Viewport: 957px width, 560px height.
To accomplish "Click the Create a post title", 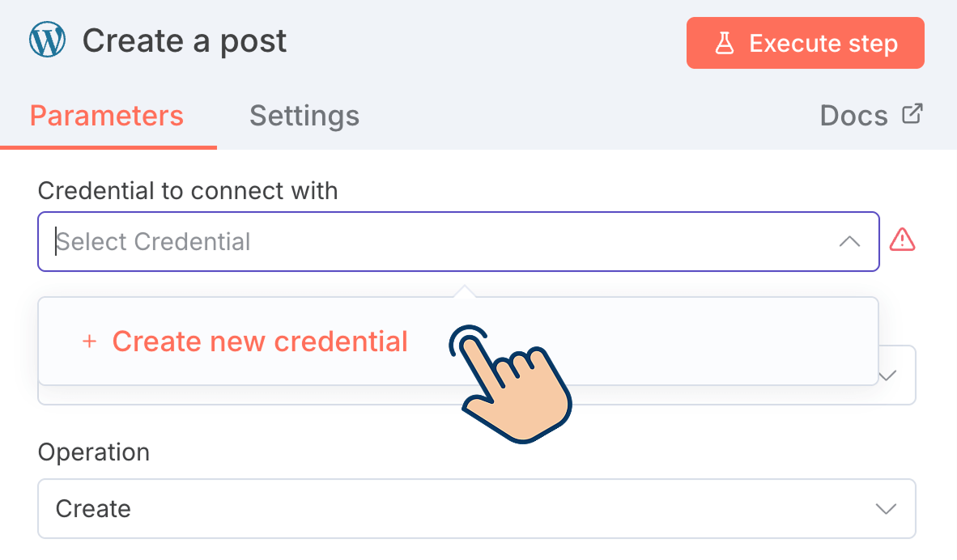I will click(185, 40).
